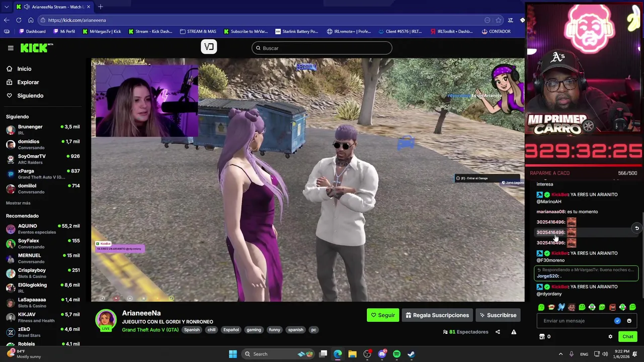Image resolution: width=644 pixels, height=362 pixels.
Task: Expand system tray hidden icons chevron
Action: point(560,354)
